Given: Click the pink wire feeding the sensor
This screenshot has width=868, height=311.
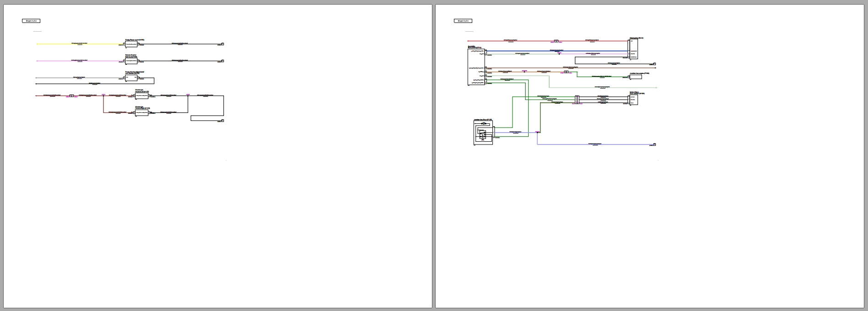Looking at the screenshot, I should [x=81, y=61].
